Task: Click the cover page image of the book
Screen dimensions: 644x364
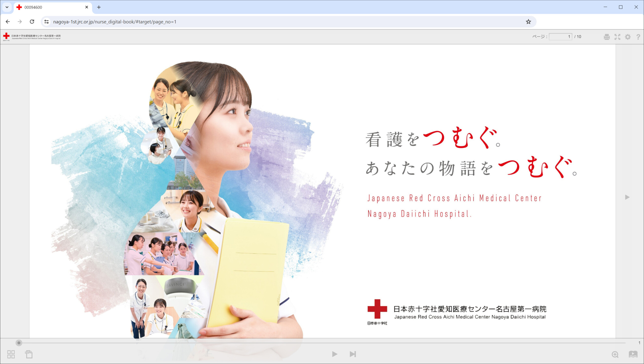Action: tap(323, 191)
